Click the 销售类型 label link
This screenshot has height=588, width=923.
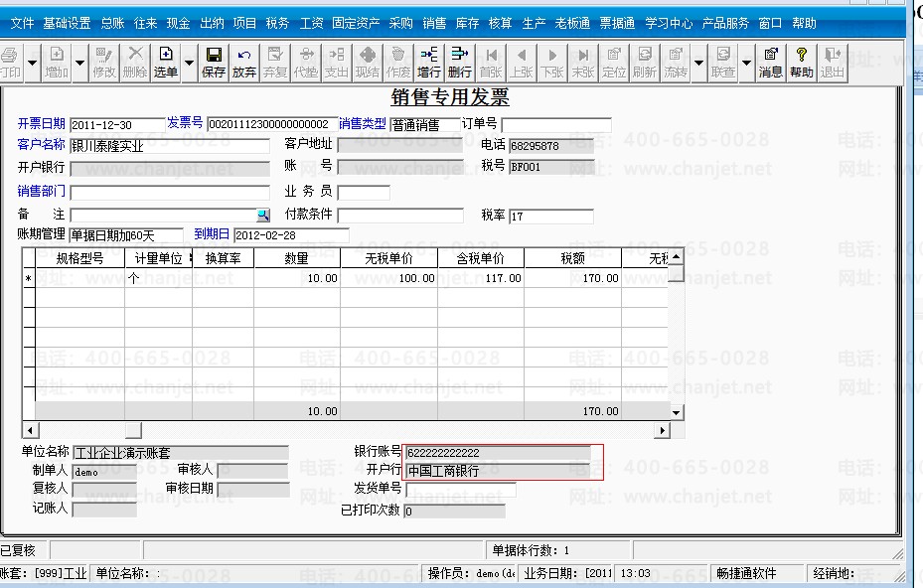coord(363,123)
